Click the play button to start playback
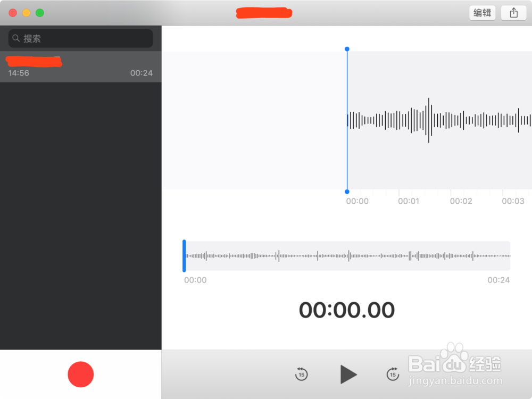The height and width of the screenshot is (399, 532). tap(348, 374)
